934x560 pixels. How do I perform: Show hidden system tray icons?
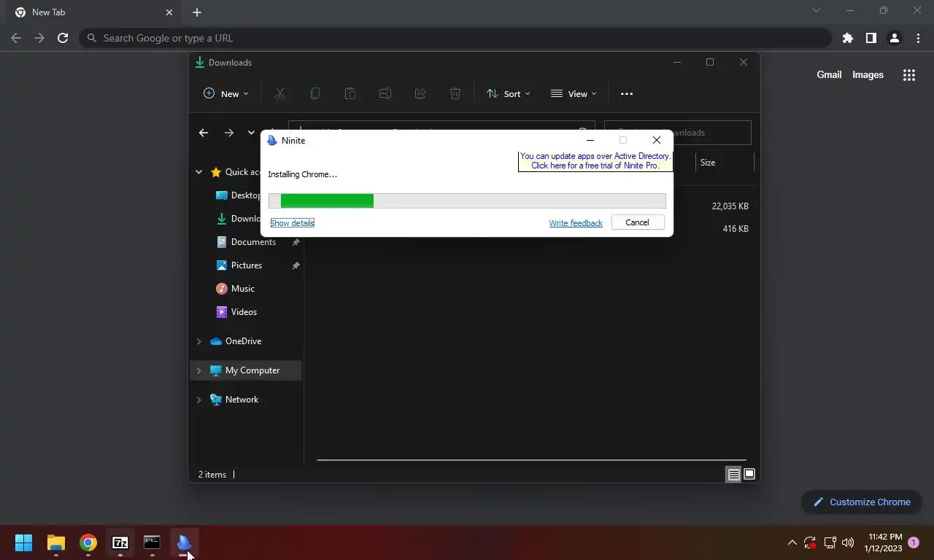point(792,542)
